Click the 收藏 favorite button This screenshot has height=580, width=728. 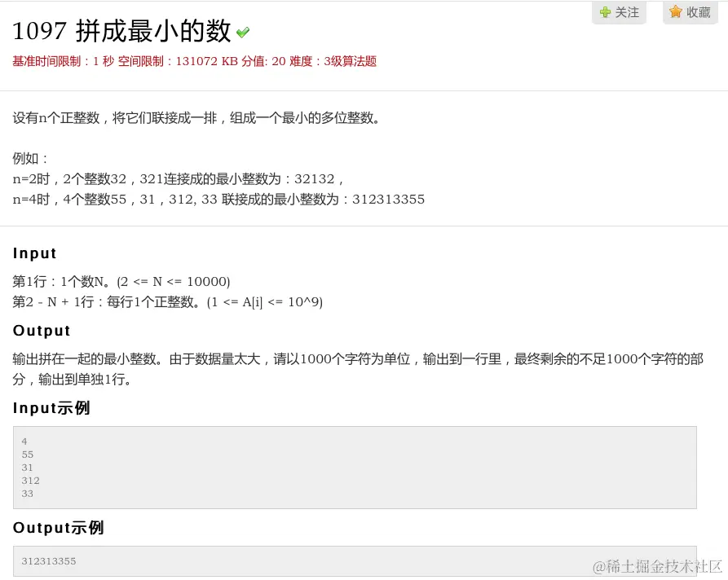click(690, 12)
